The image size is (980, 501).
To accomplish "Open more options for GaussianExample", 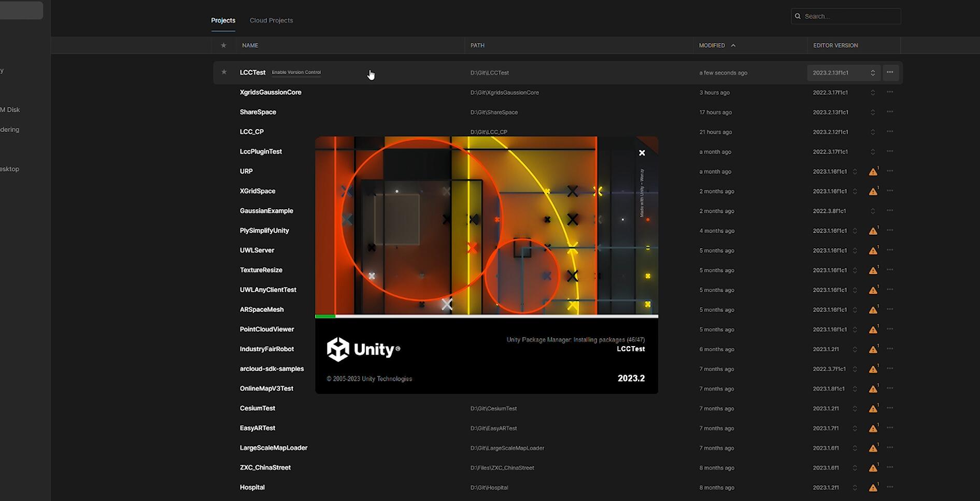I will (890, 210).
